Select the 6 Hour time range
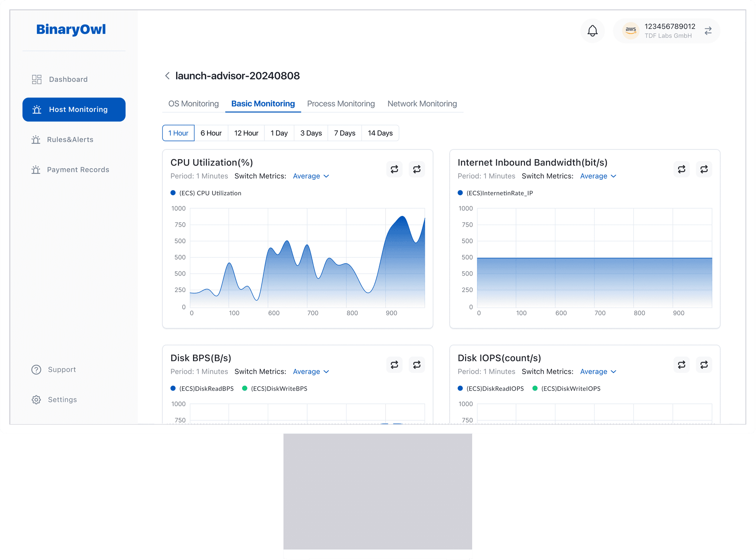 211,133
